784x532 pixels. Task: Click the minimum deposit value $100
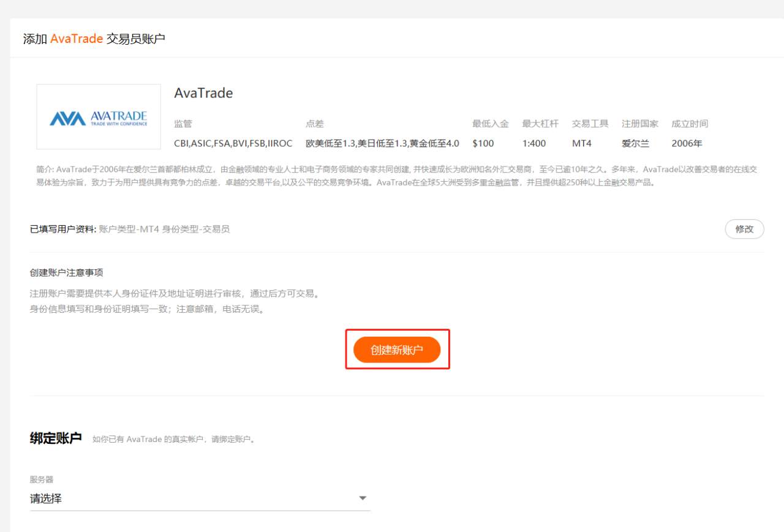[x=483, y=143]
